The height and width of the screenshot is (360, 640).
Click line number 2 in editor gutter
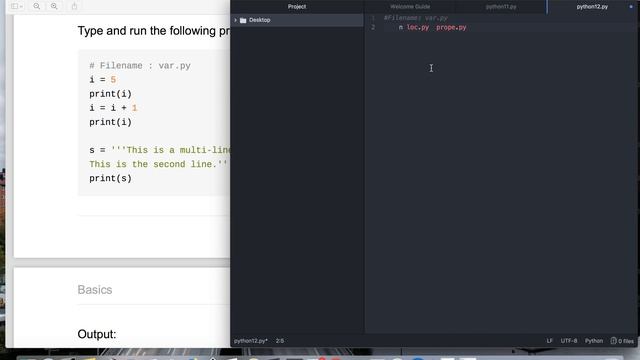point(373,27)
